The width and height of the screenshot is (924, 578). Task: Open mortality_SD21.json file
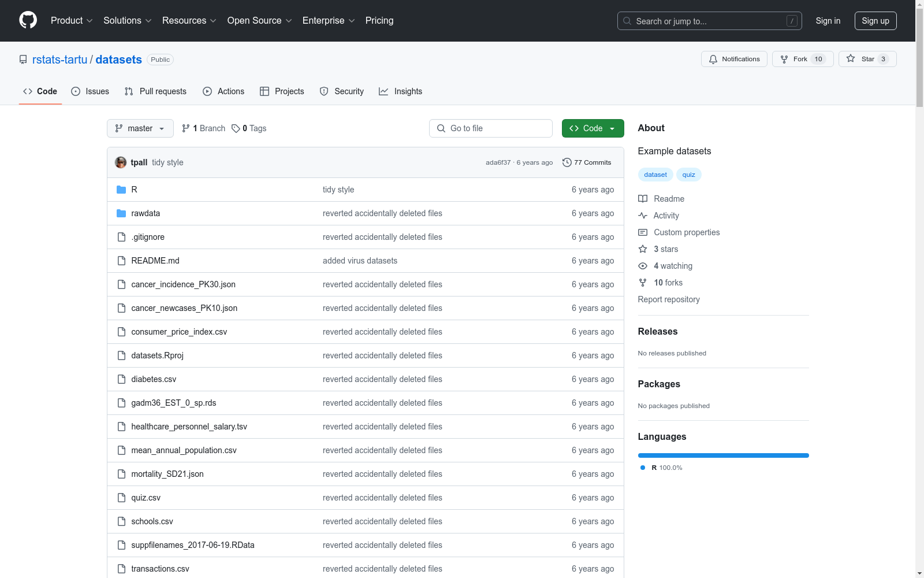tap(167, 474)
